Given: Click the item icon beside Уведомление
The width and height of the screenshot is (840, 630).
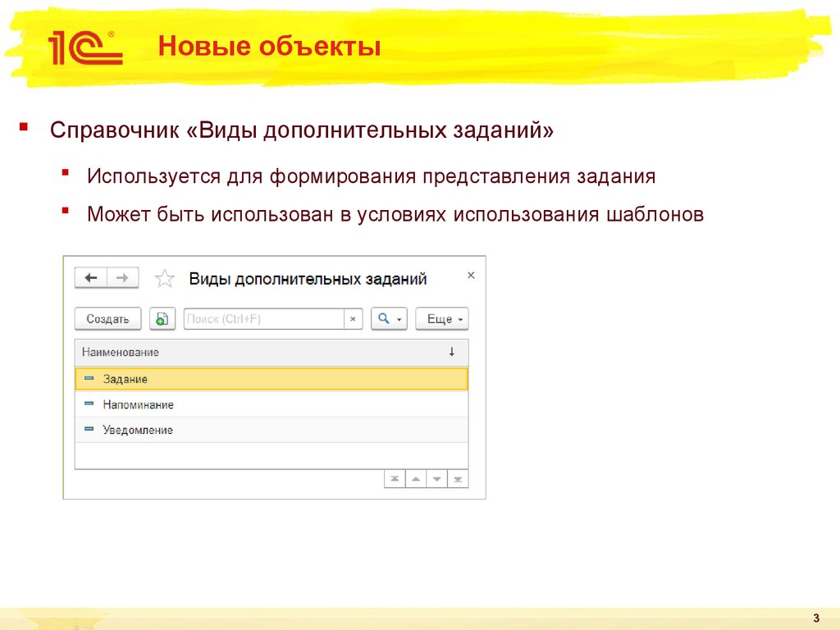Looking at the screenshot, I should 89,429.
